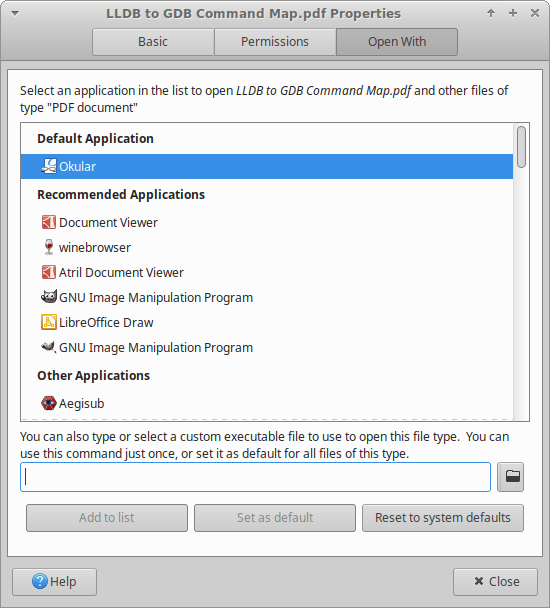
Task: Select the Open With tab
Action: click(x=397, y=41)
